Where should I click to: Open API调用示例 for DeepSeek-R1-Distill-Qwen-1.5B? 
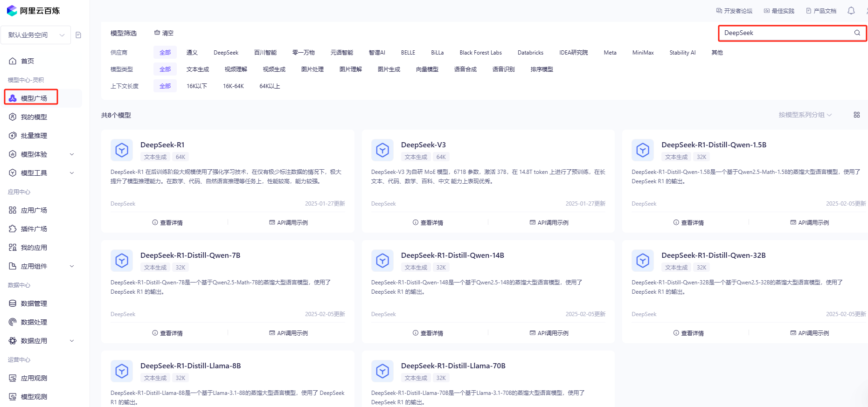click(x=810, y=223)
